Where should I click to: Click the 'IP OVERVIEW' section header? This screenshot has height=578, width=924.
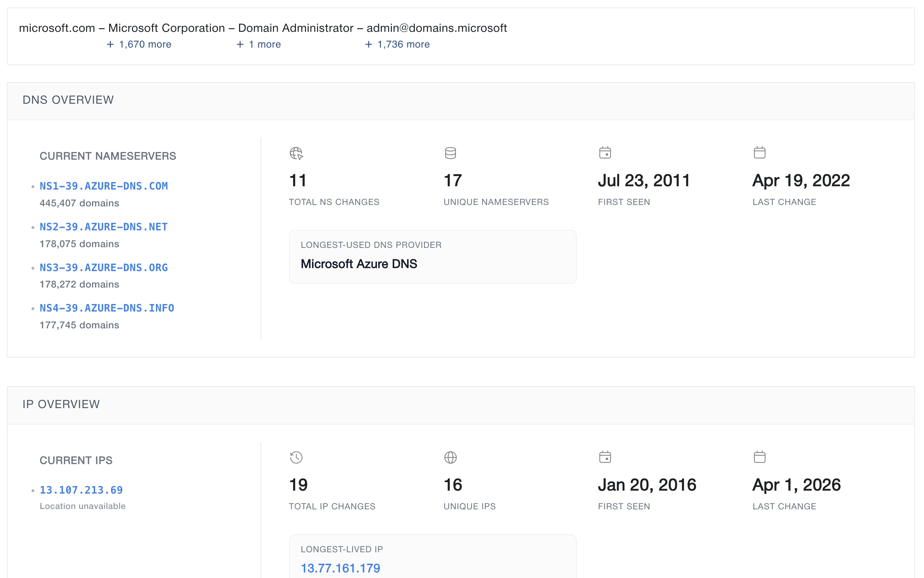(61, 404)
